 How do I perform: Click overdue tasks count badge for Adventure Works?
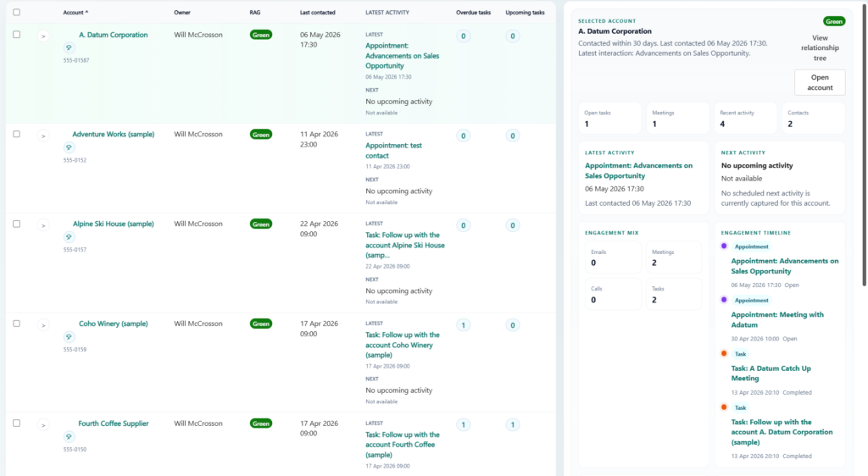[x=464, y=136]
